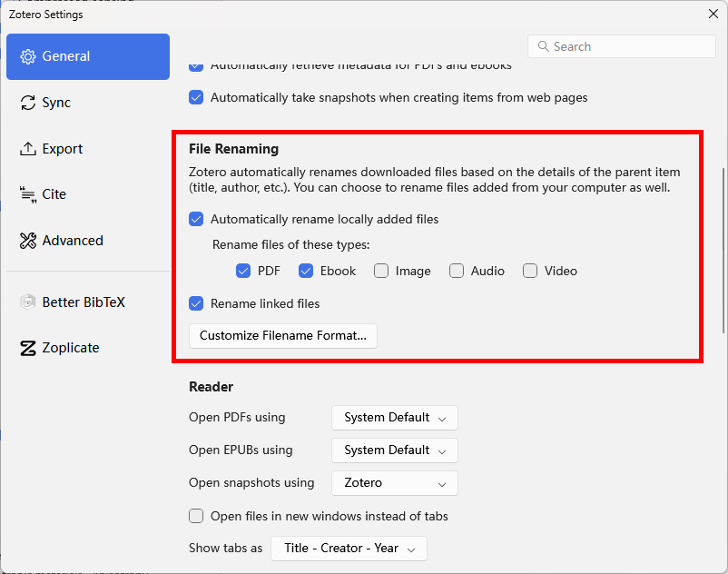
Task: Enable the Video file type checkbox
Action: [530, 271]
